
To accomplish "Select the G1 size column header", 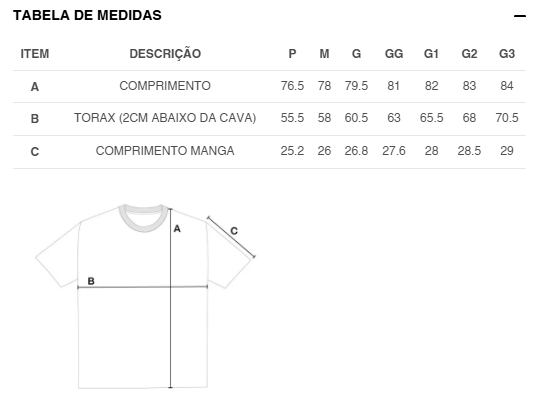I will pyautogui.click(x=431, y=54).
